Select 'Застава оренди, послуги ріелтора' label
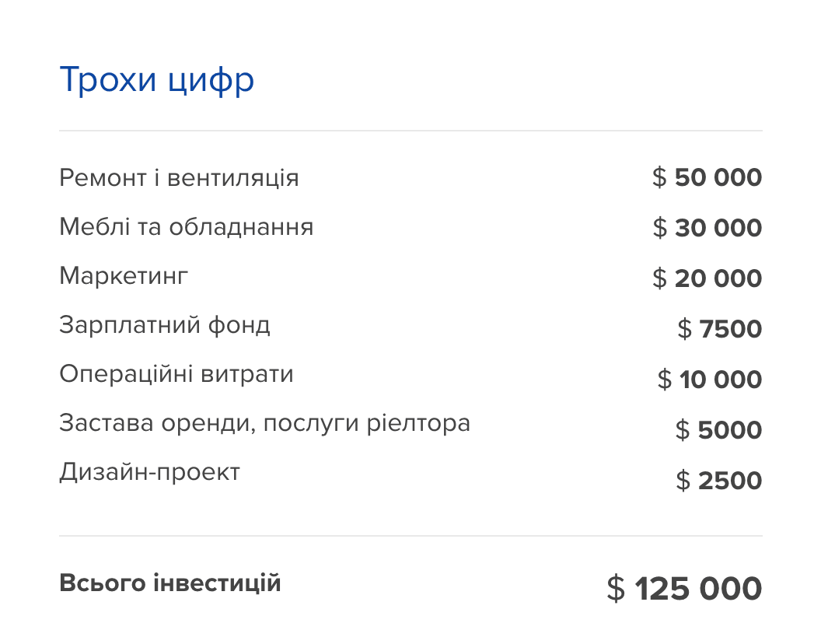The width and height of the screenshot is (821, 644). (x=265, y=423)
